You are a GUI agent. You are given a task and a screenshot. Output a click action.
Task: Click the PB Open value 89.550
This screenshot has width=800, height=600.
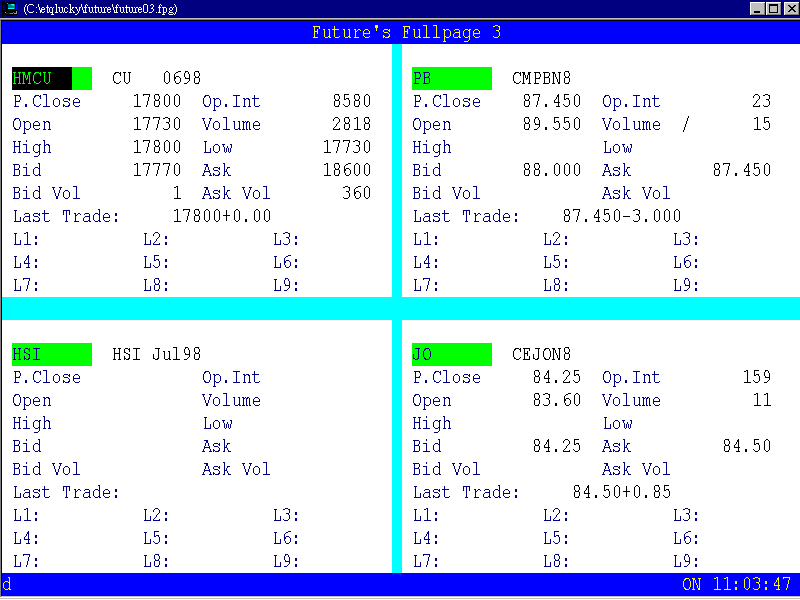(551, 124)
